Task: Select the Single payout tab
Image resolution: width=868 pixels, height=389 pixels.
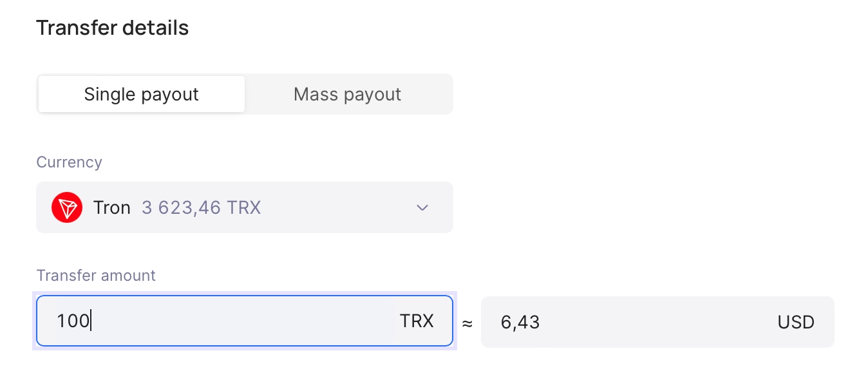Action: click(141, 94)
